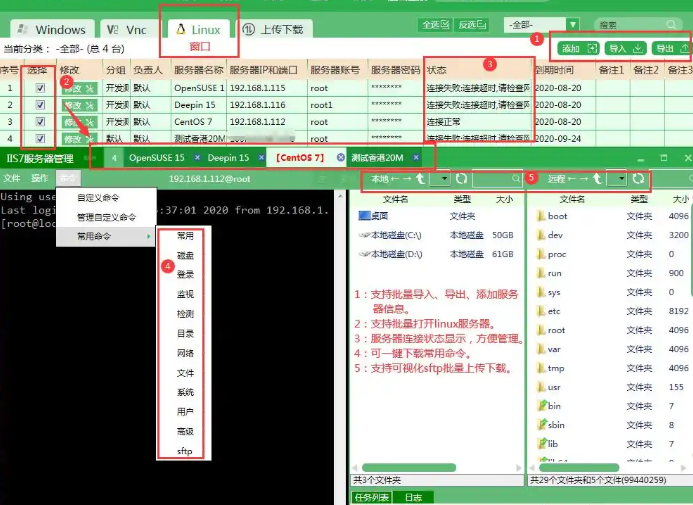The height and width of the screenshot is (505, 693).
Task: Go up one level in remote panel
Action: coord(597,178)
